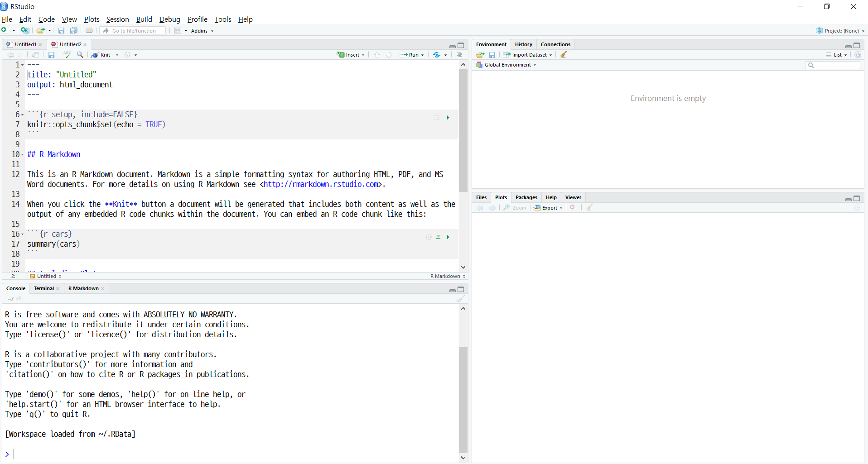Open cars chunk options gear
The width and height of the screenshot is (868, 464).
tap(429, 237)
